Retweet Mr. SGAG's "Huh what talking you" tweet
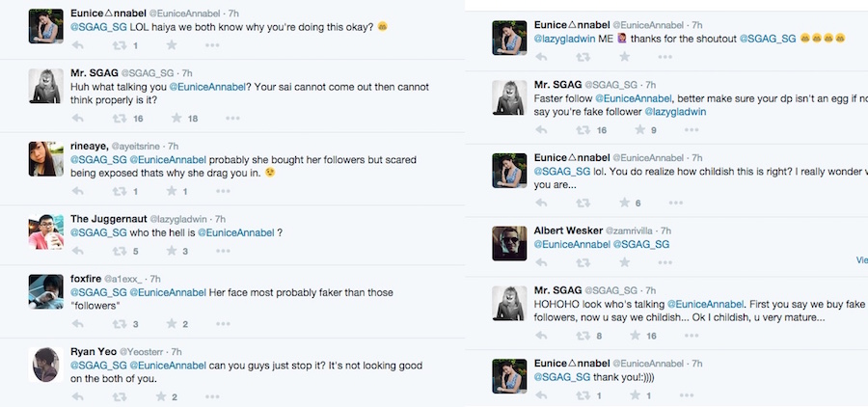This screenshot has width=868, height=407. (x=122, y=119)
